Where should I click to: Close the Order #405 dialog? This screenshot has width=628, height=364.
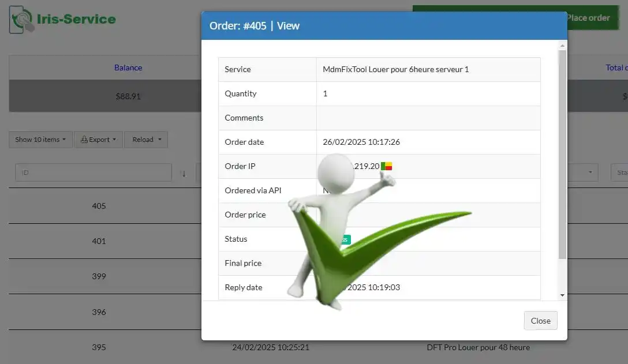click(x=540, y=321)
